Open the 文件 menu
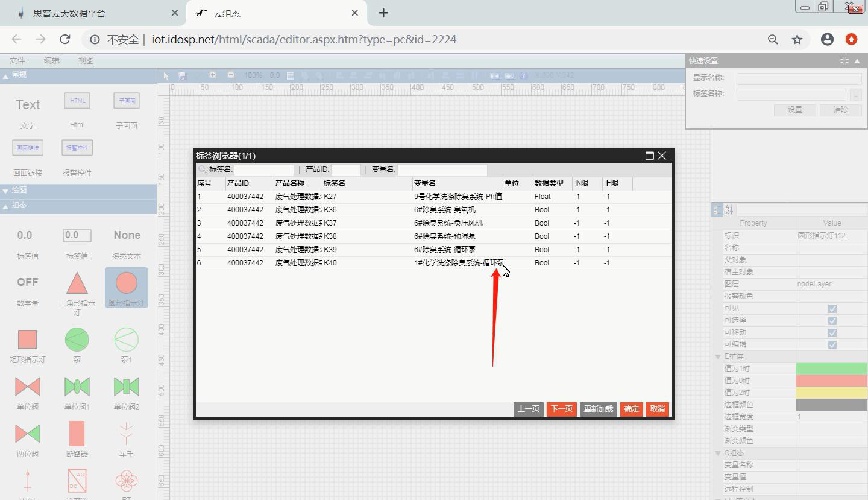This screenshot has height=500, width=868. pyautogui.click(x=17, y=60)
